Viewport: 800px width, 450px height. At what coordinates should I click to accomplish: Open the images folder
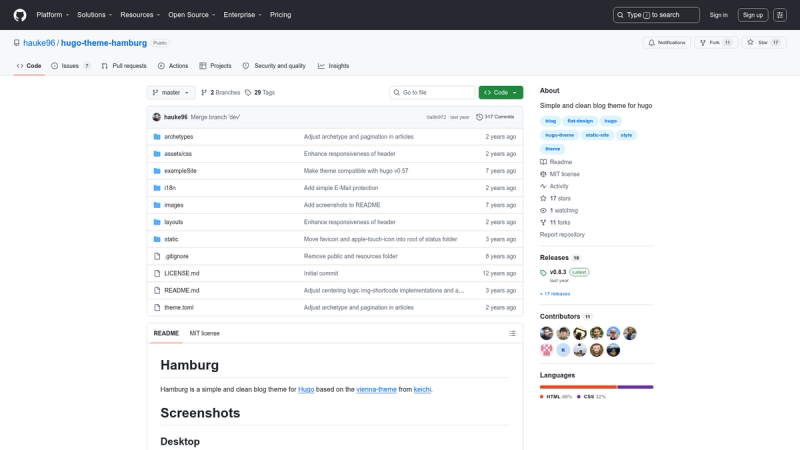tap(173, 205)
